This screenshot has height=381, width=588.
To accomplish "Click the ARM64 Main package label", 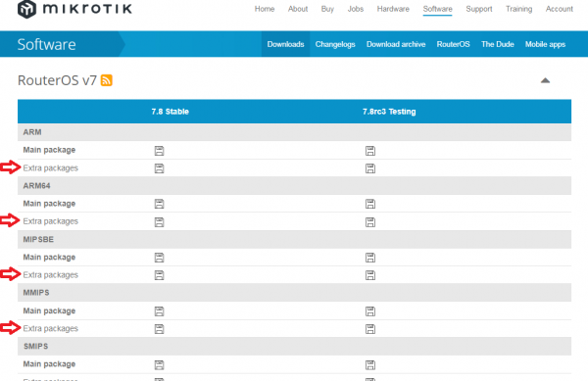I will click(x=49, y=204).
